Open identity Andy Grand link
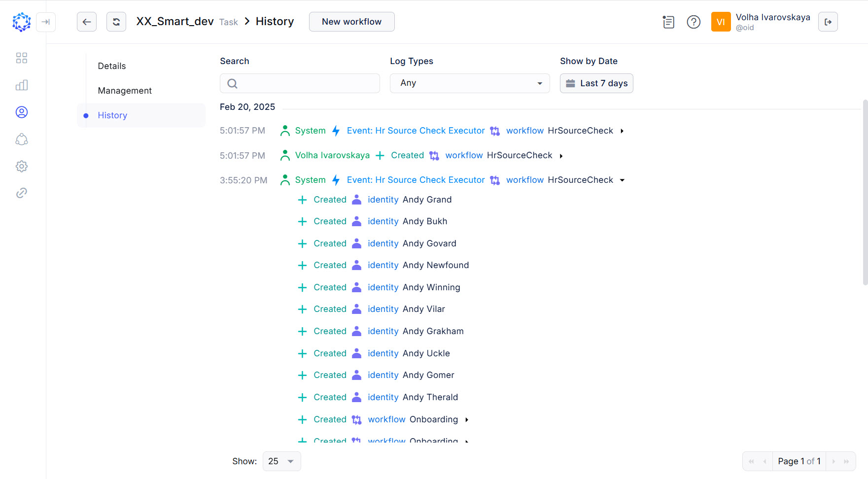 pyautogui.click(x=383, y=200)
